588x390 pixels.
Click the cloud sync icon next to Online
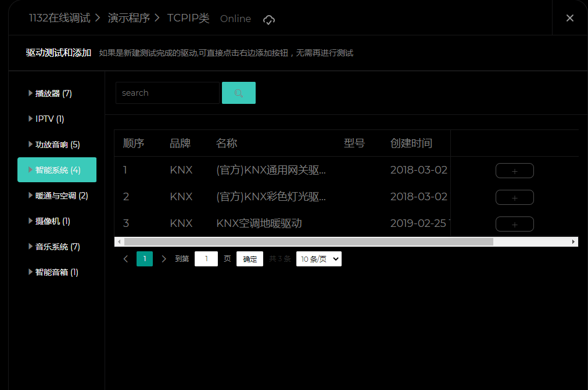click(269, 20)
